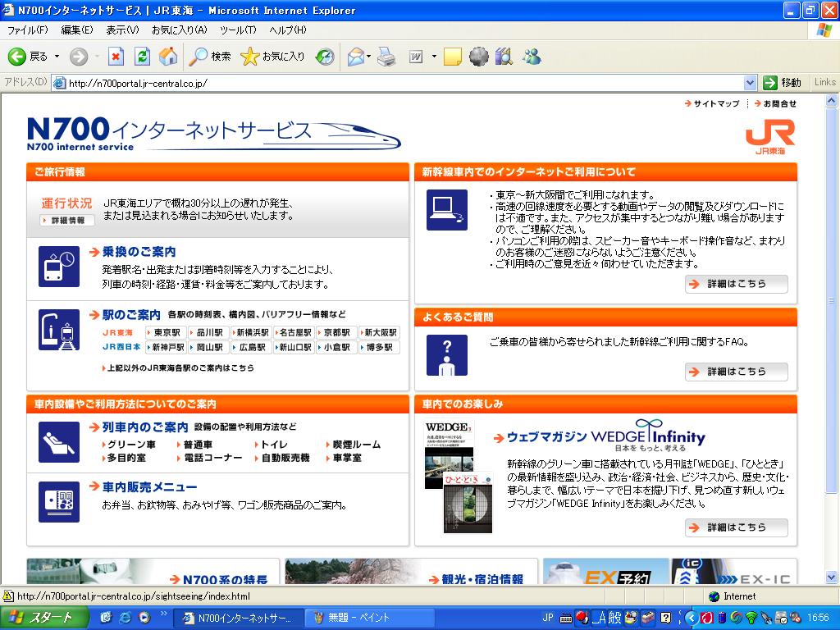The image size is (840, 630).
Task: Click the taskbar clock 16:56
Action: [x=818, y=618]
